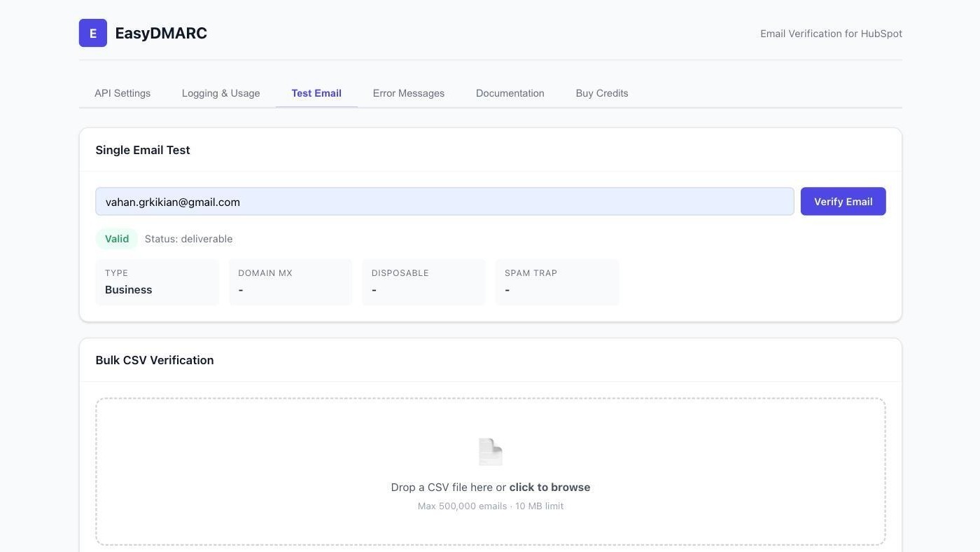The image size is (980, 552).
Task: Click the Type value 'Business'
Action: click(129, 290)
